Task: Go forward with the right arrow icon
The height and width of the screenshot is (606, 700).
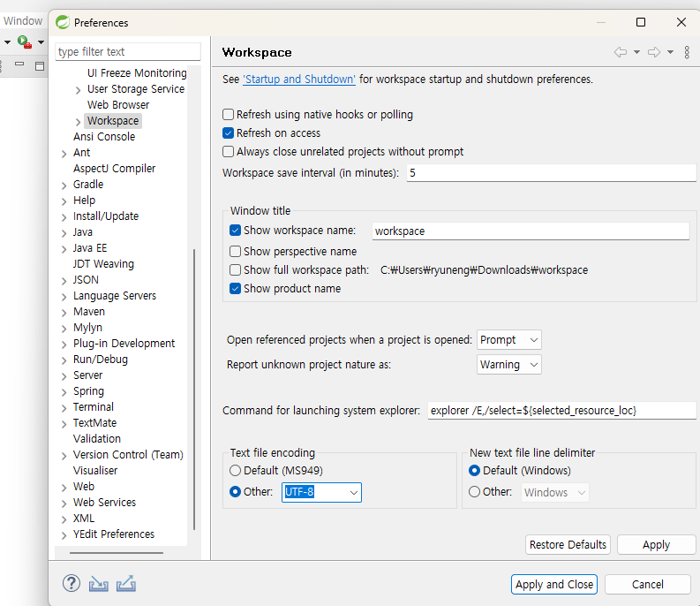Action: pos(654,52)
